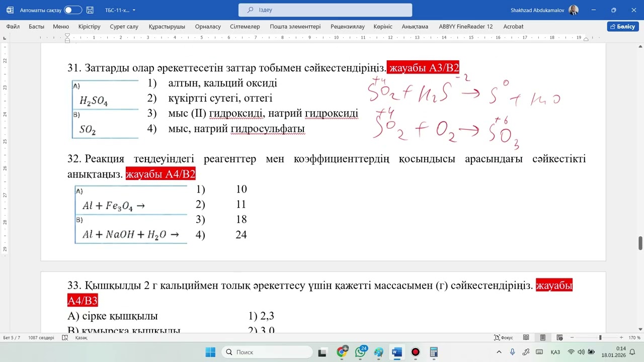Open the document title dropdown arrow

[134, 10]
